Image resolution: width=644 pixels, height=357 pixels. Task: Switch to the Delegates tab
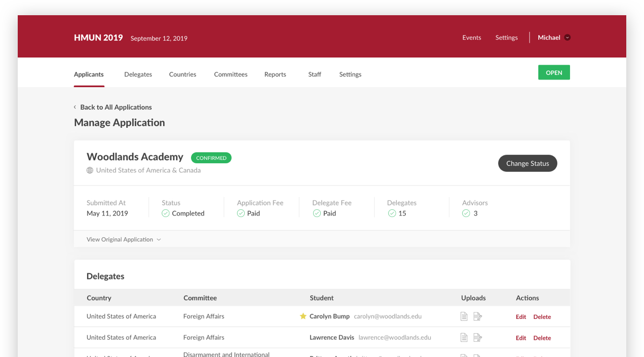click(x=138, y=74)
